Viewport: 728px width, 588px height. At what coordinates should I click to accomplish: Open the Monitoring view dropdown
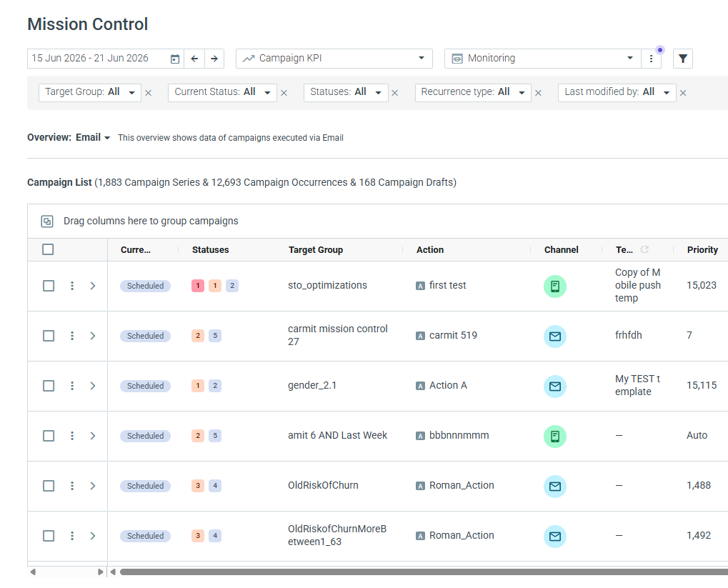[542, 59]
